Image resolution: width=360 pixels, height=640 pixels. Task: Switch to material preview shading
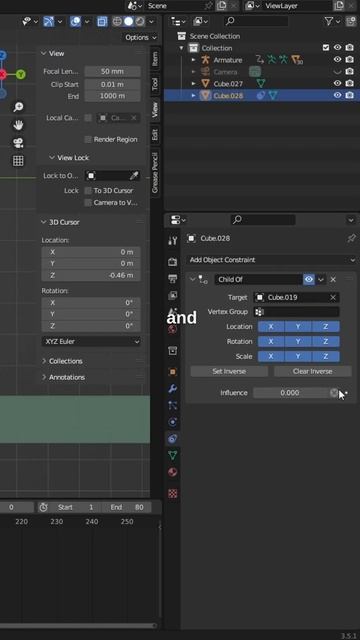[x=140, y=21]
